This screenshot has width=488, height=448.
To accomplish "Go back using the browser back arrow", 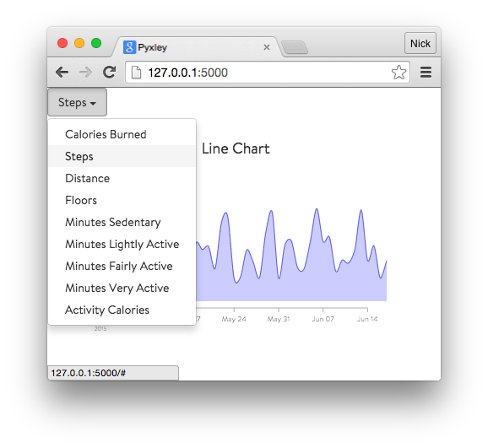I will pyautogui.click(x=62, y=73).
